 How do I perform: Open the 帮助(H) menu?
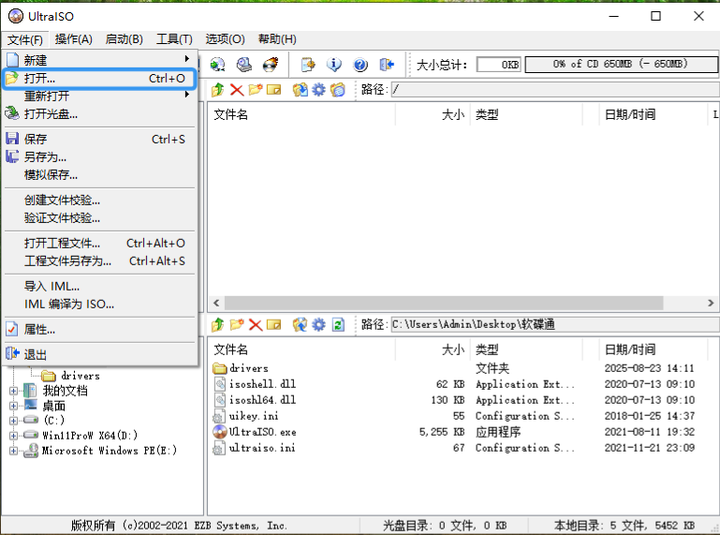[277, 39]
